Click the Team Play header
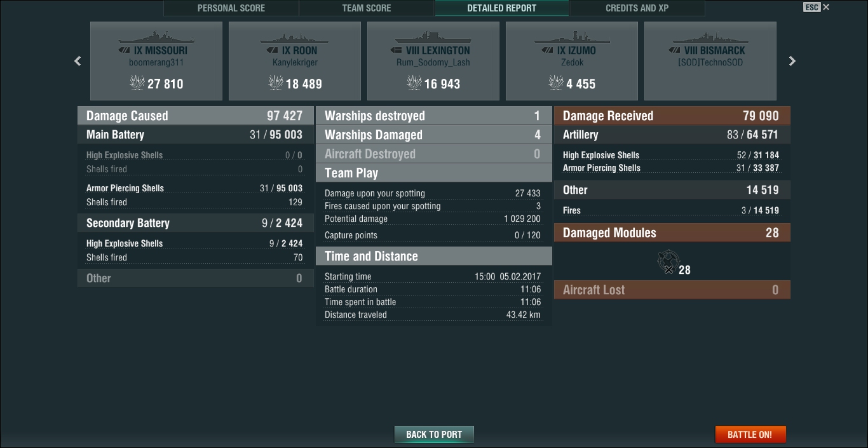 pyautogui.click(x=434, y=173)
